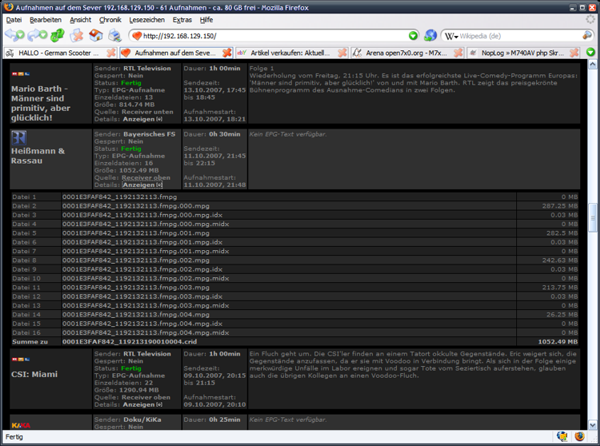Click the Datei 1 row label
This screenshot has height=446, width=600.
24,197
